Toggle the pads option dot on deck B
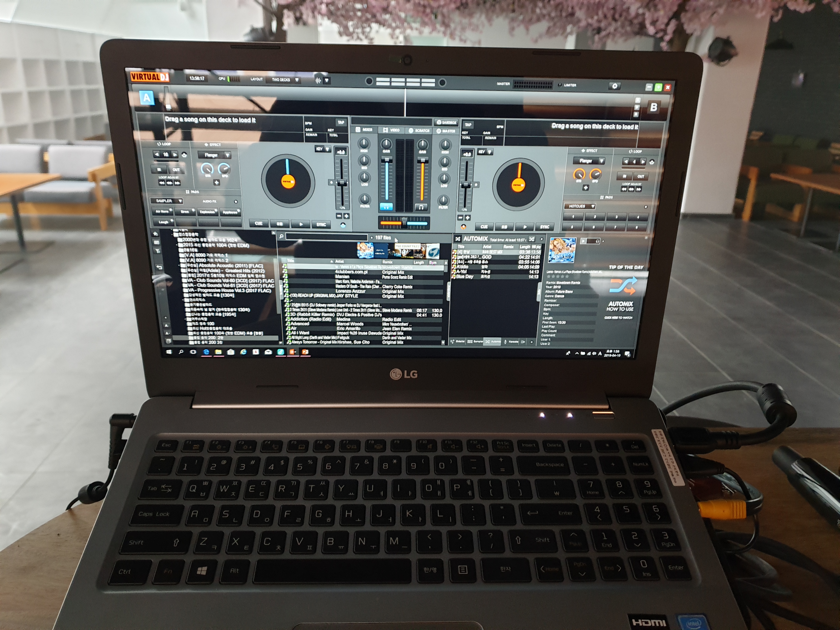840x630 pixels. point(646,207)
